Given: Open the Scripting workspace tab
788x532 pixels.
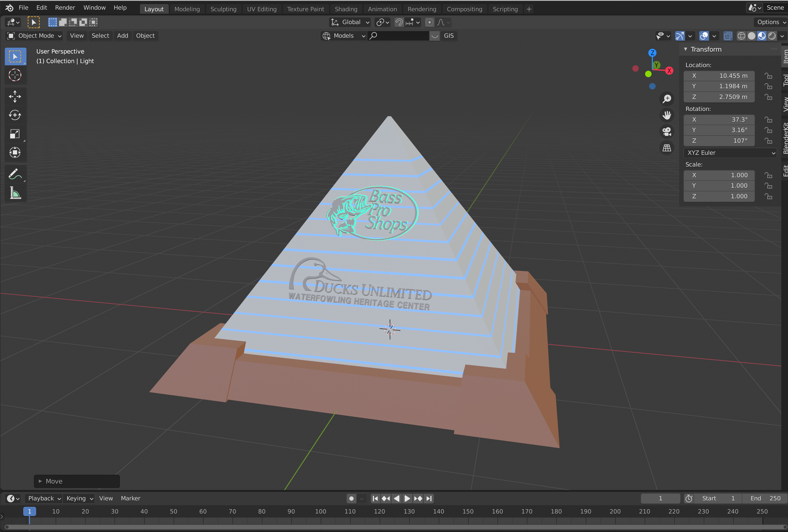Looking at the screenshot, I should 505,9.
